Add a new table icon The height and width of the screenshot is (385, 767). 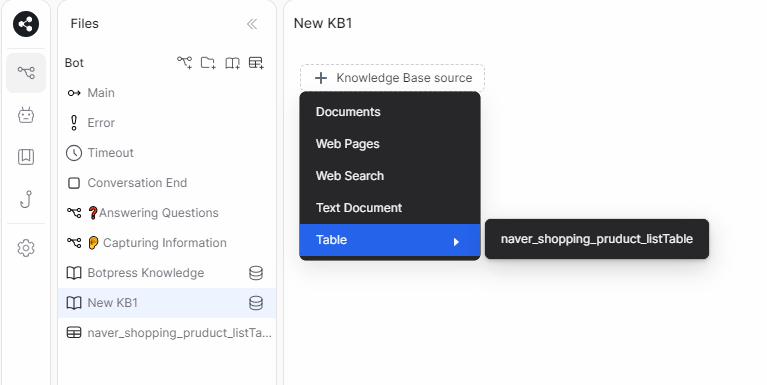(x=256, y=63)
